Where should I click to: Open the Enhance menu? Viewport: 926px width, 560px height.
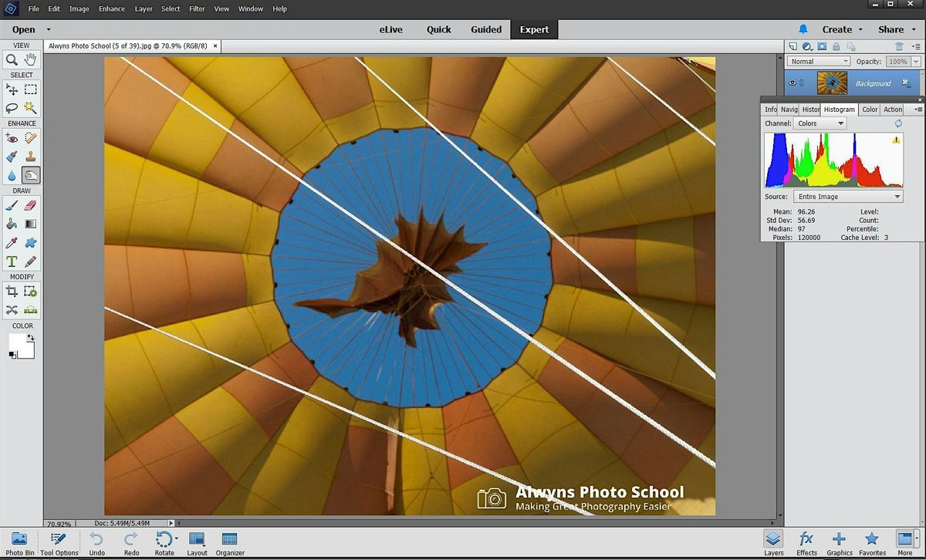pos(111,8)
